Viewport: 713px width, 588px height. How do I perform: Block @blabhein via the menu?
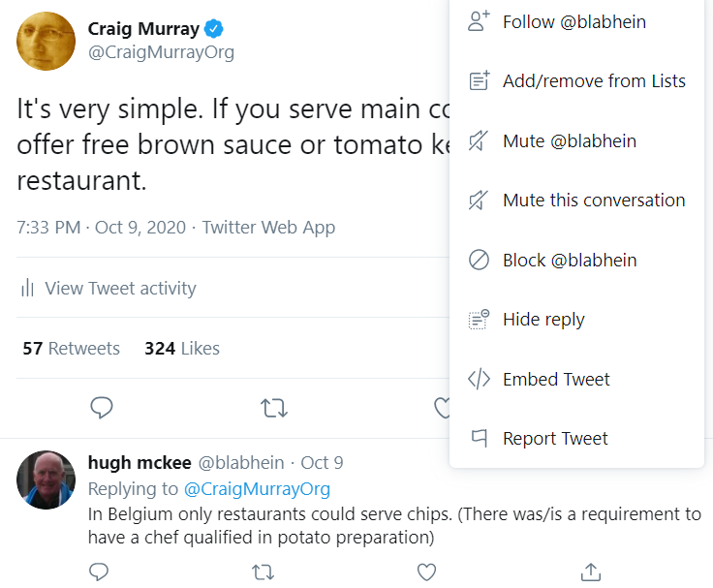pyautogui.click(x=576, y=261)
